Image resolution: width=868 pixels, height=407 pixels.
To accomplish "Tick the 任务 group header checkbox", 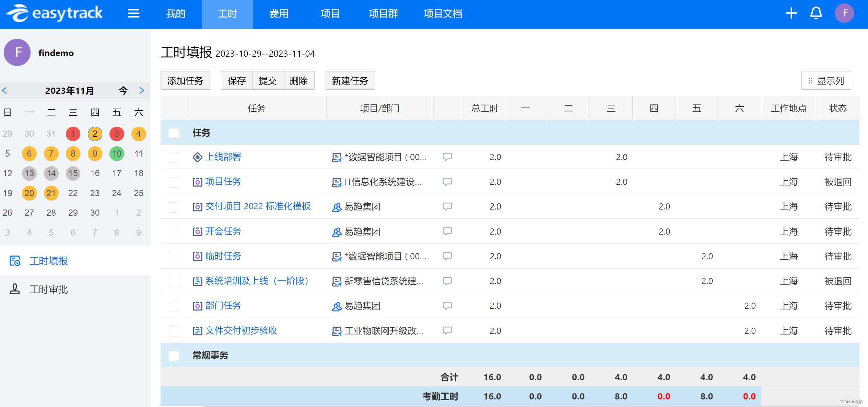I will pyautogui.click(x=174, y=133).
